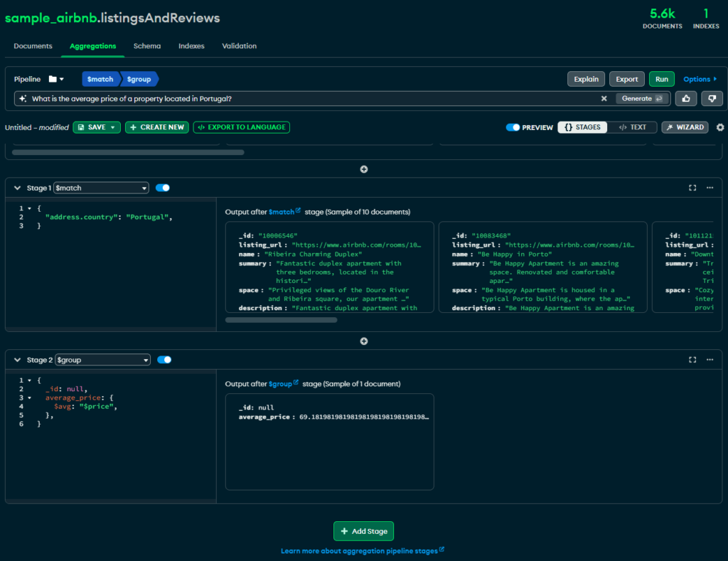Click the AI sparkle icon in prompt bar
The width and height of the screenshot is (728, 561).
coord(23,98)
